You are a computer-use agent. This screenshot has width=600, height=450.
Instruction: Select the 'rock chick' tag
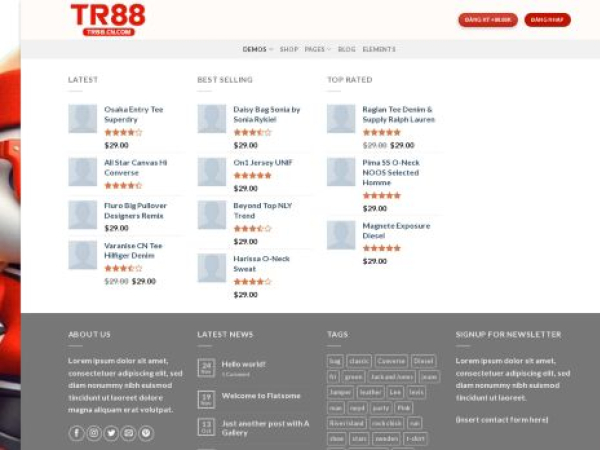[x=386, y=423]
